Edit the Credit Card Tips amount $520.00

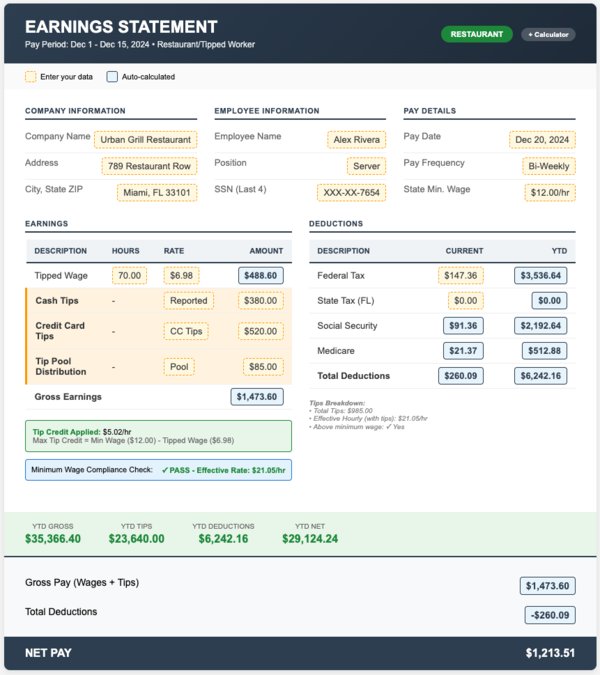261,332
